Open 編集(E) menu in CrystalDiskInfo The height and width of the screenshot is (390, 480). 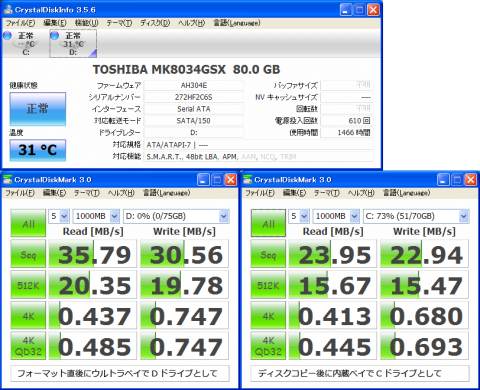click(55, 23)
